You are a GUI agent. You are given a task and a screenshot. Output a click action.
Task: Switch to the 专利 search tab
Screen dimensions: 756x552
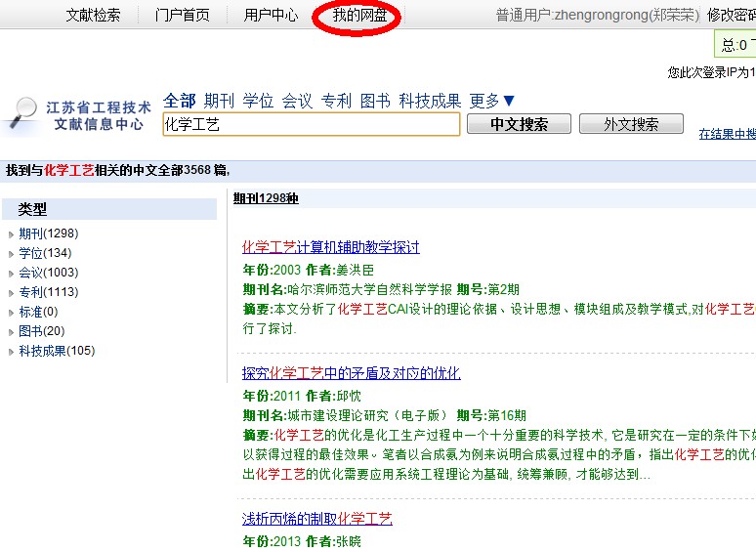click(336, 101)
